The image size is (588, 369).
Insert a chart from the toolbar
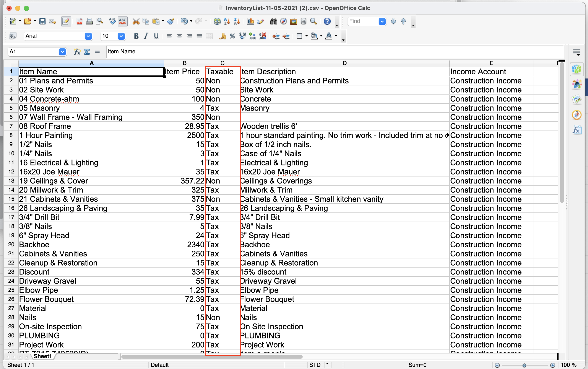pos(250,21)
